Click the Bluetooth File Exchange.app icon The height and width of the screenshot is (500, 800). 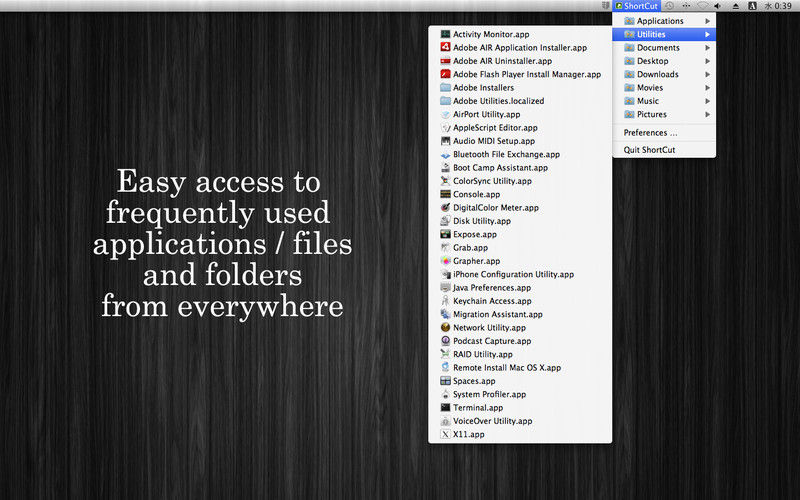(445, 154)
